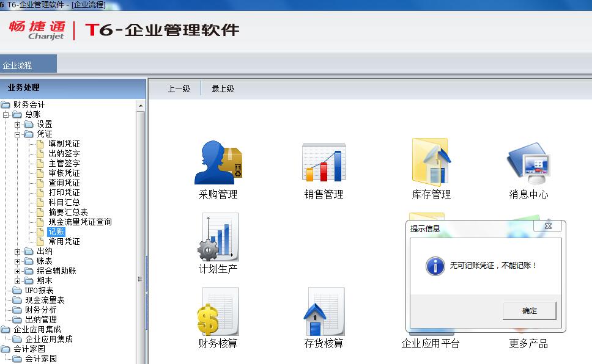The width and height of the screenshot is (592, 364).
Task: Open the UFO报表 folder
Action: click(39, 291)
